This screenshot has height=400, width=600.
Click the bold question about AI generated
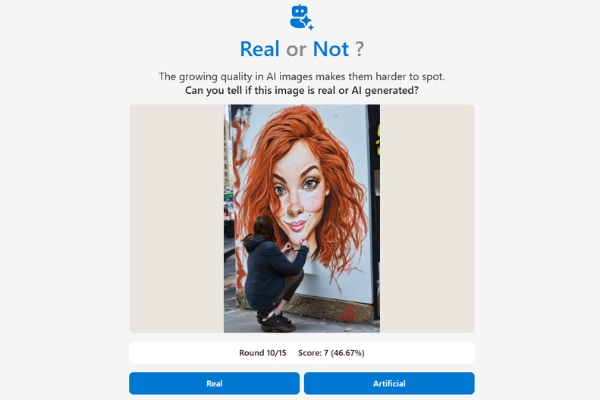point(302,91)
